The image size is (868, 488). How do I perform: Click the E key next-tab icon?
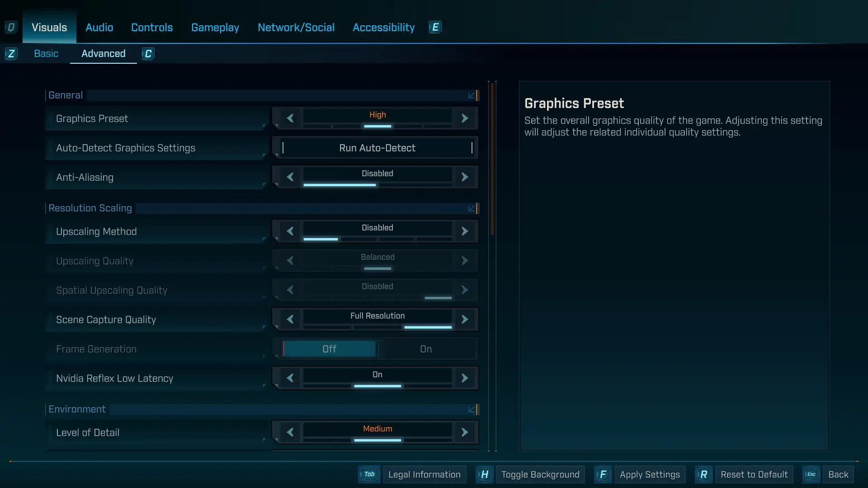[x=435, y=28]
